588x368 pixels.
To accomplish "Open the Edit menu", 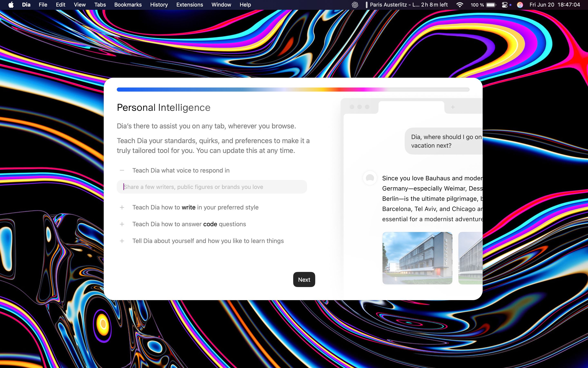I will coord(60,5).
